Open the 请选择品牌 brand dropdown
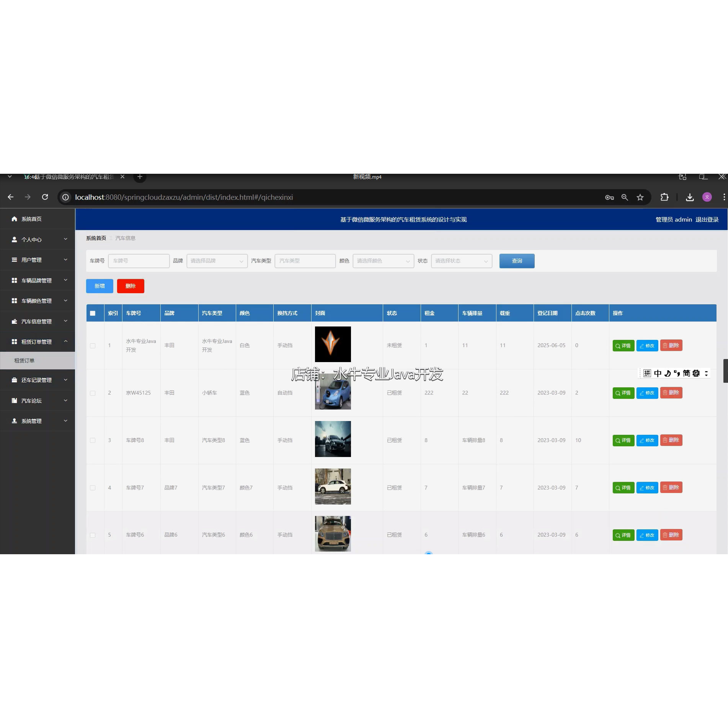Image resolution: width=728 pixels, height=728 pixels. pyautogui.click(x=217, y=261)
